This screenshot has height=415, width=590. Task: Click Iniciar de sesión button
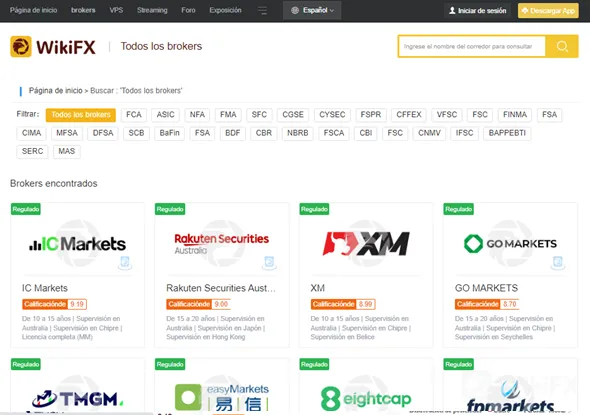pyautogui.click(x=477, y=11)
